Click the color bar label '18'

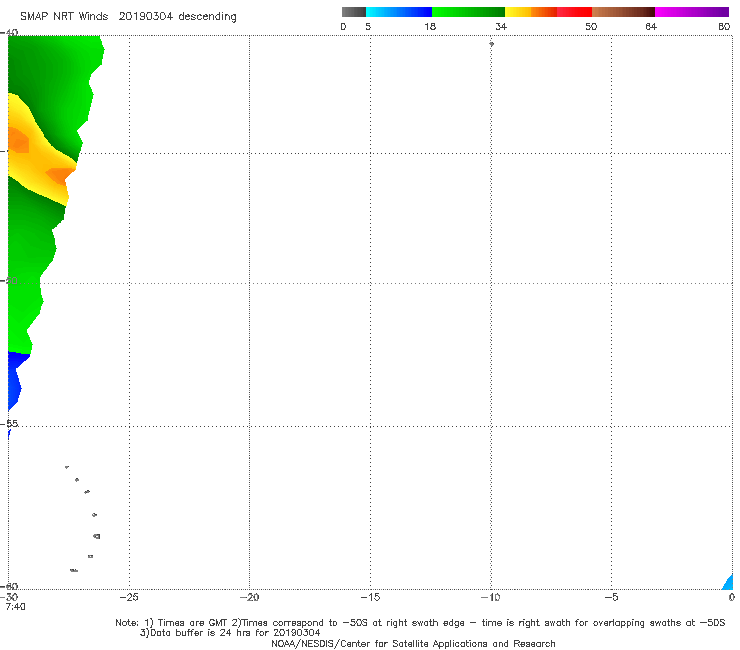430,27
